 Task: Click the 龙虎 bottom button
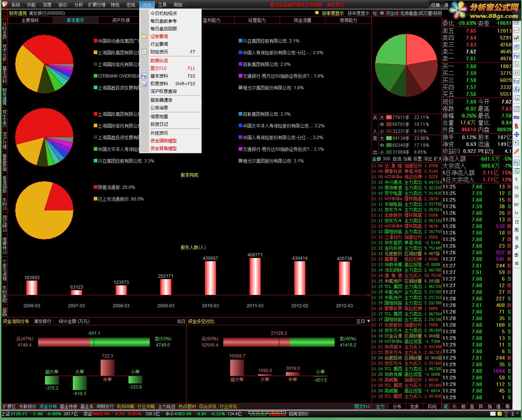414,406
